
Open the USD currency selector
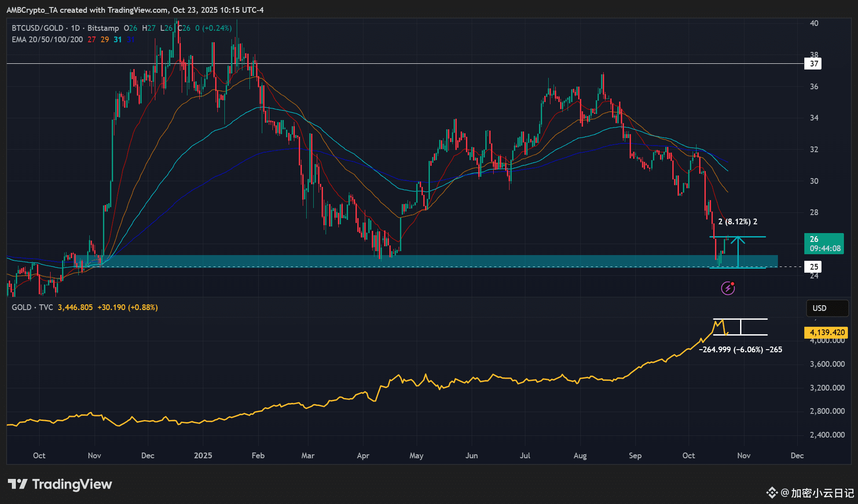tap(827, 308)
